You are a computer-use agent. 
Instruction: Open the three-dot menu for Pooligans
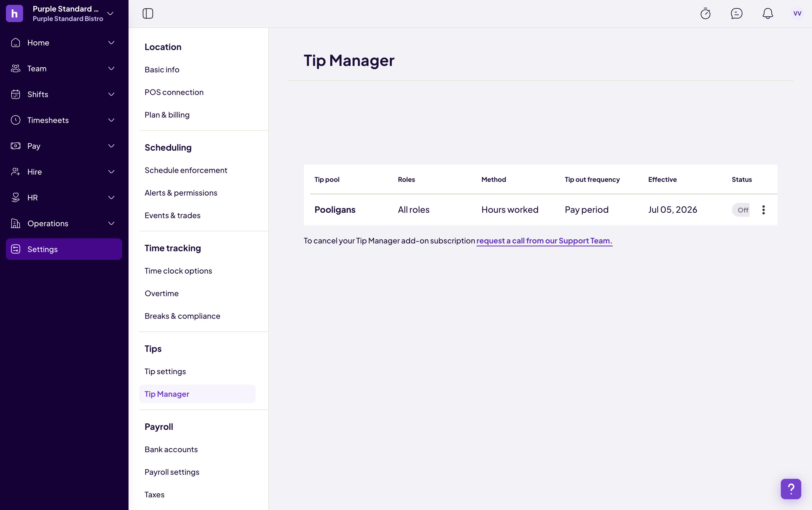[x=763, y=210]
